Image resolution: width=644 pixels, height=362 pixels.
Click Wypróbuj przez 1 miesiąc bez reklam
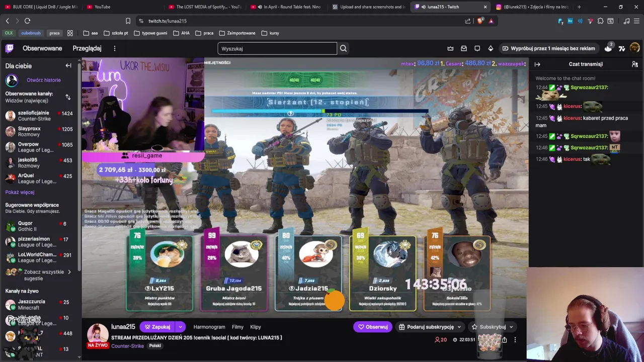[549, 48]
